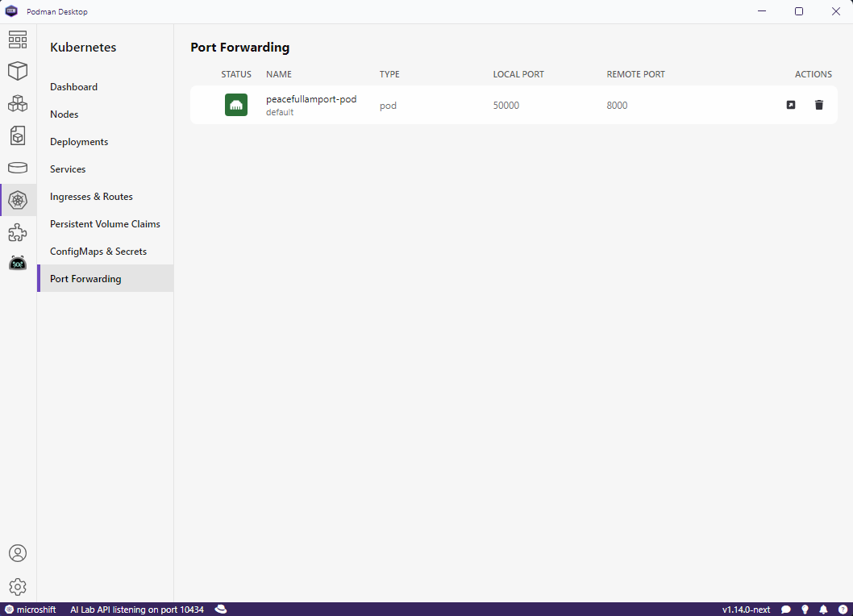This screenshot has height=616, width=853.
Task: Navigate to Ingresses & Routes
Action: 91,196
